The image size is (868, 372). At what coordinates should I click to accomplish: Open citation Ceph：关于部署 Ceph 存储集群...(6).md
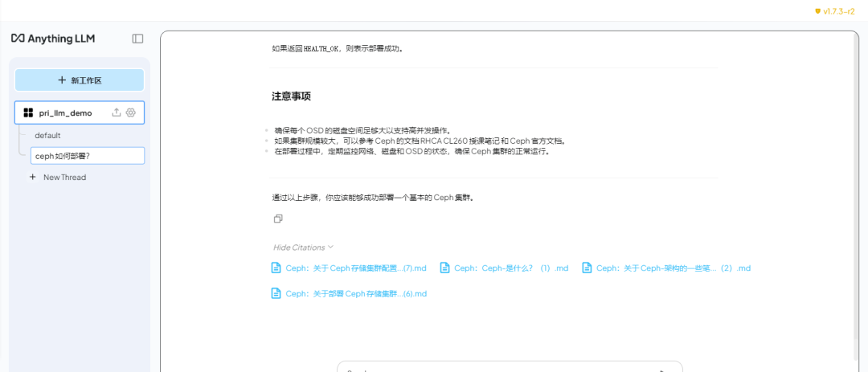349,293
